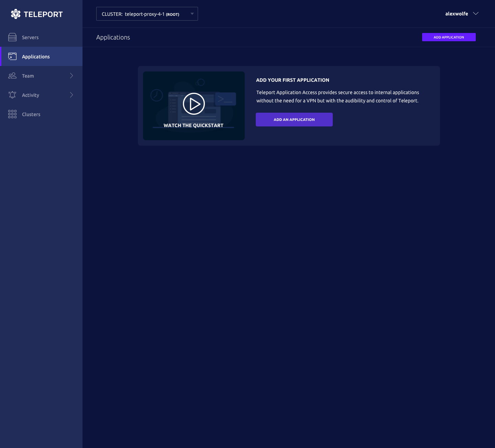The height and width of the screenshot is (448, 495).
Task: Expand the Activity submenu chevron
Action: pos(71,95)
